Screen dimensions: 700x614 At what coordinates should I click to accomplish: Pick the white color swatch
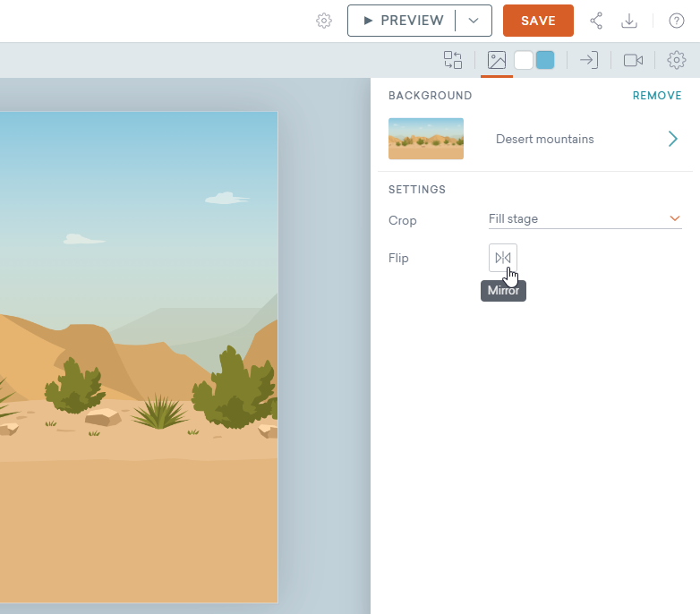[524, 60]
